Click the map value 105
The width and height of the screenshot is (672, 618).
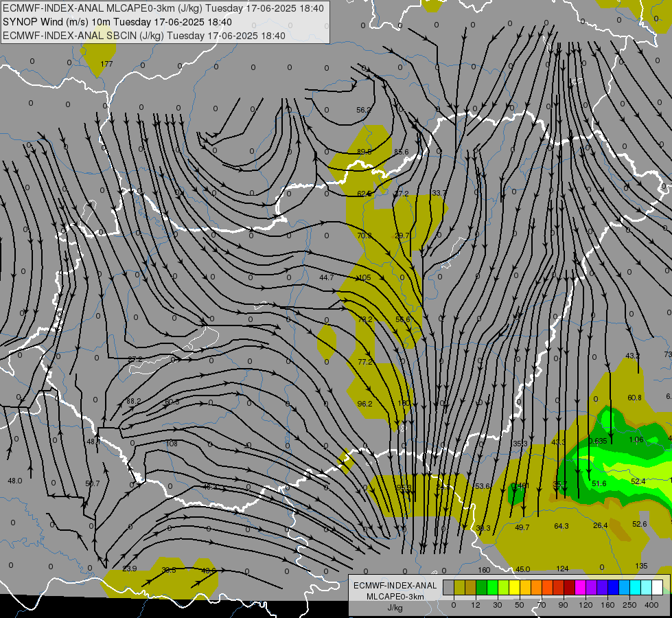pyautogui.click(x=364, y=277)
